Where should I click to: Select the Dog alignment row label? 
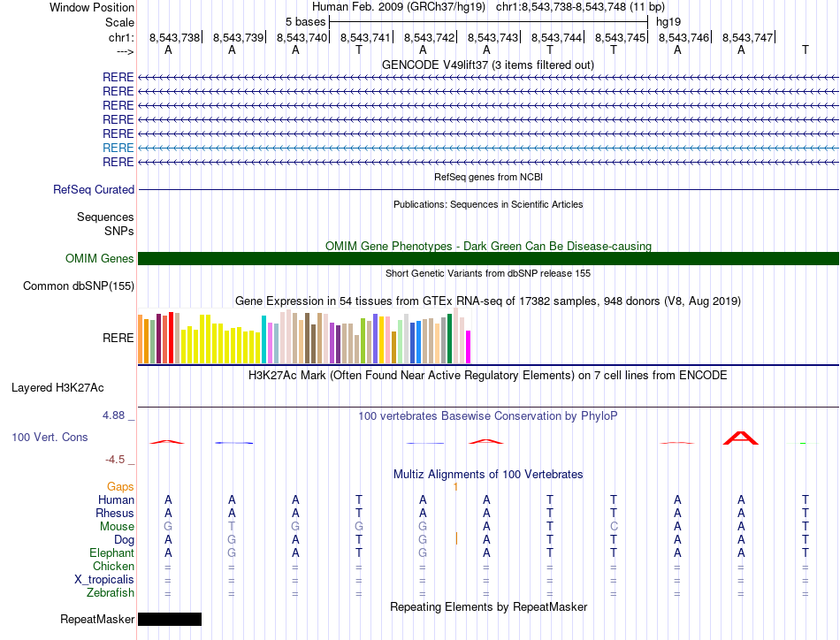pyautogui.click(x=124, y=540)
